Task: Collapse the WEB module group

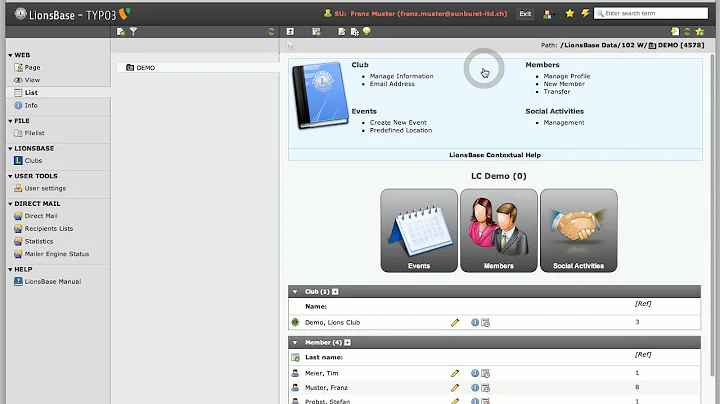Action: point(10,55)
